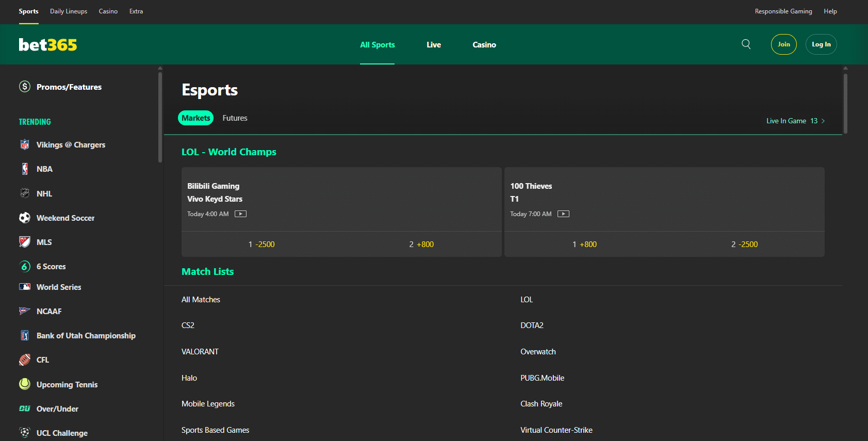Image resolution: width=868 pixels, height=441 pixels.
Task: Open the Mobile Legends match list
Action: pos(208,404)
